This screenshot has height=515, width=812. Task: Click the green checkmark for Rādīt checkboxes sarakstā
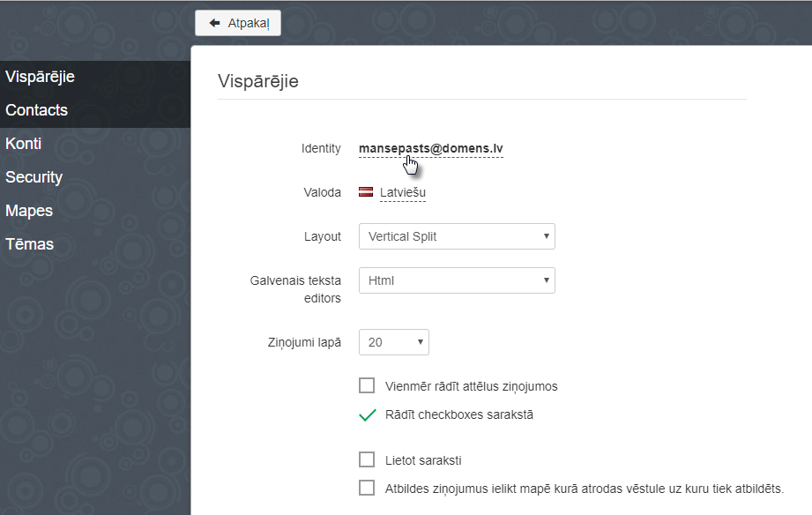(367, 415)
